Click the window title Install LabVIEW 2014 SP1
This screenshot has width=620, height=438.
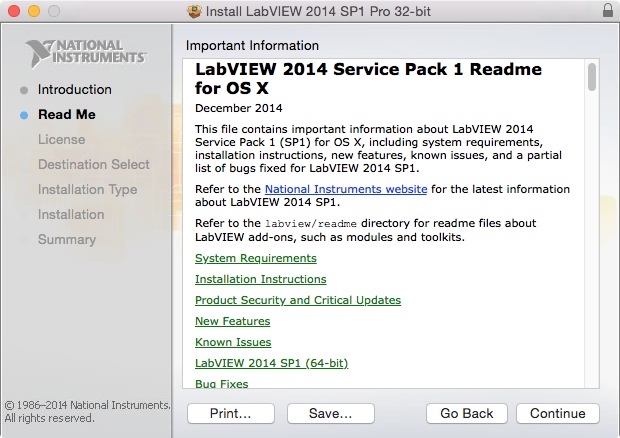pos(318,11)
